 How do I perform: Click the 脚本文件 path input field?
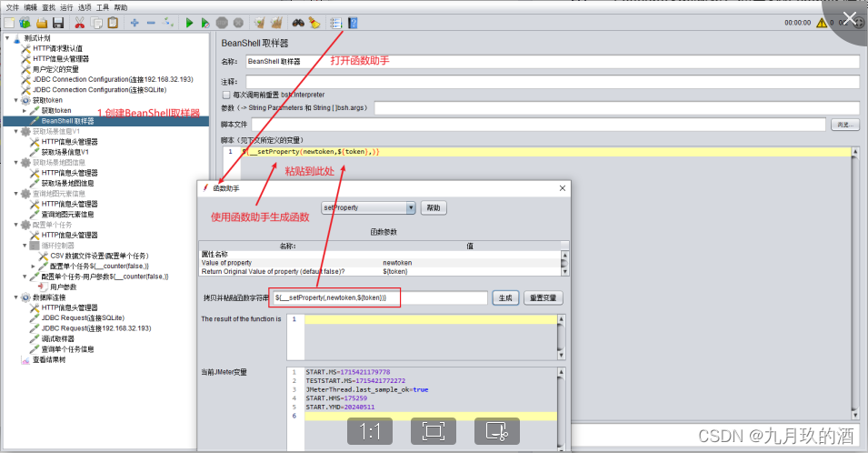[x=539, y=125]
